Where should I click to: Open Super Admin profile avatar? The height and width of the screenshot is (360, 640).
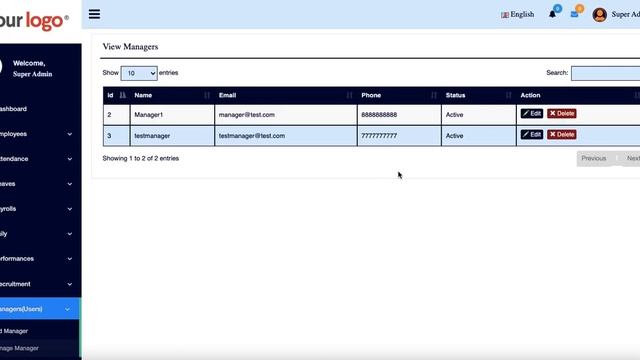(600, 15)
